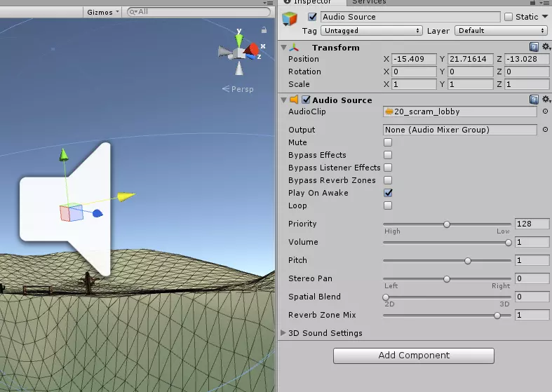The width and height of the screenshot is (552, 392).
Task: Click the Position Z field
Action: (527, 59)
